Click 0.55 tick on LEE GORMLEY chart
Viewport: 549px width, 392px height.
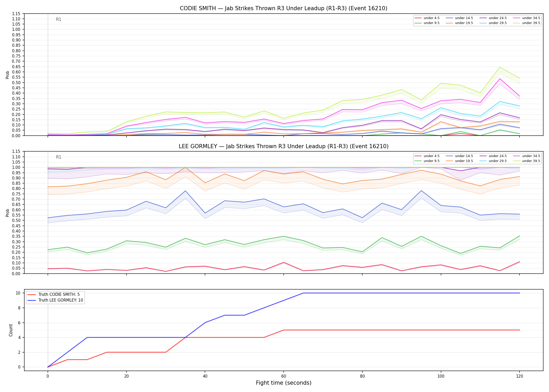16,215
